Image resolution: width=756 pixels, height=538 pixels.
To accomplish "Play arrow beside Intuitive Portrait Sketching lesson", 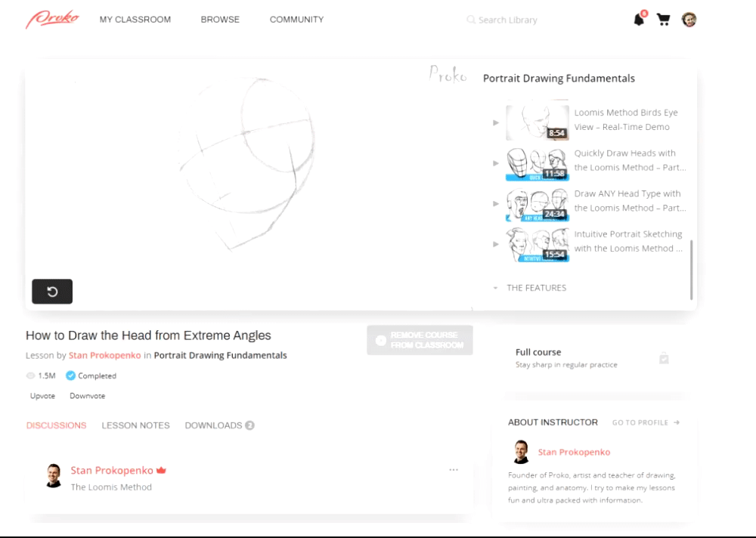I will 496,244.
